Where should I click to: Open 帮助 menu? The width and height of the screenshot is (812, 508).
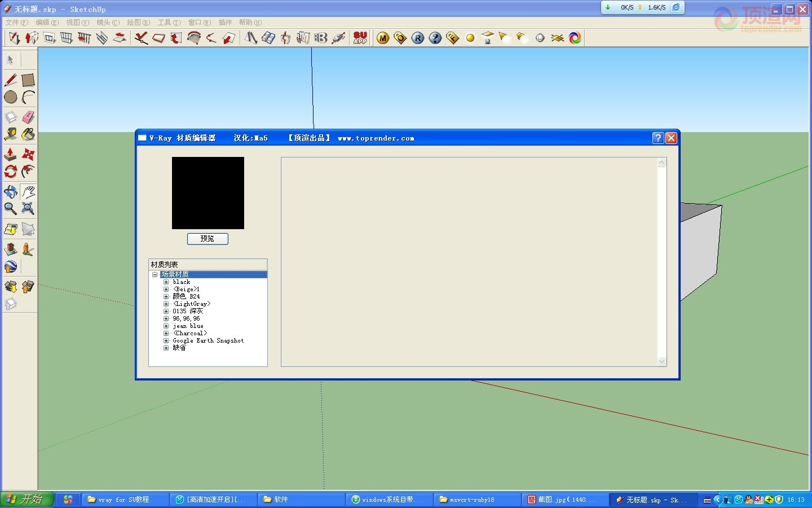click(250, 23)
